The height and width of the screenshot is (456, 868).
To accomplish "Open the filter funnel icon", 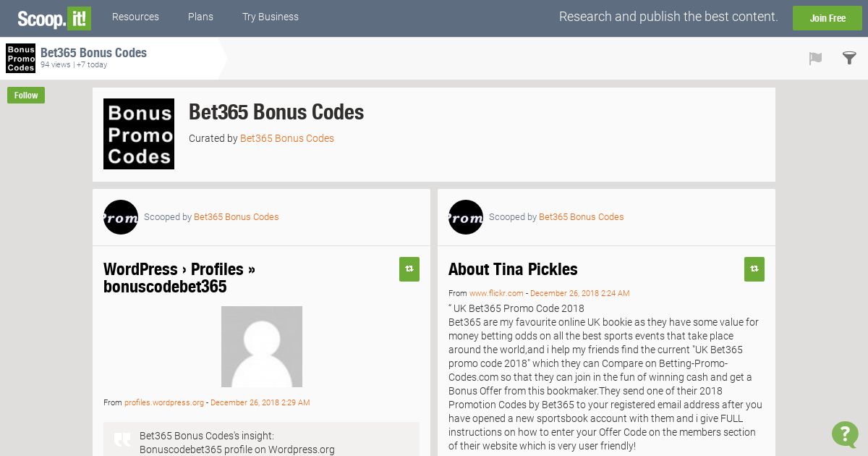I will 849,58.
